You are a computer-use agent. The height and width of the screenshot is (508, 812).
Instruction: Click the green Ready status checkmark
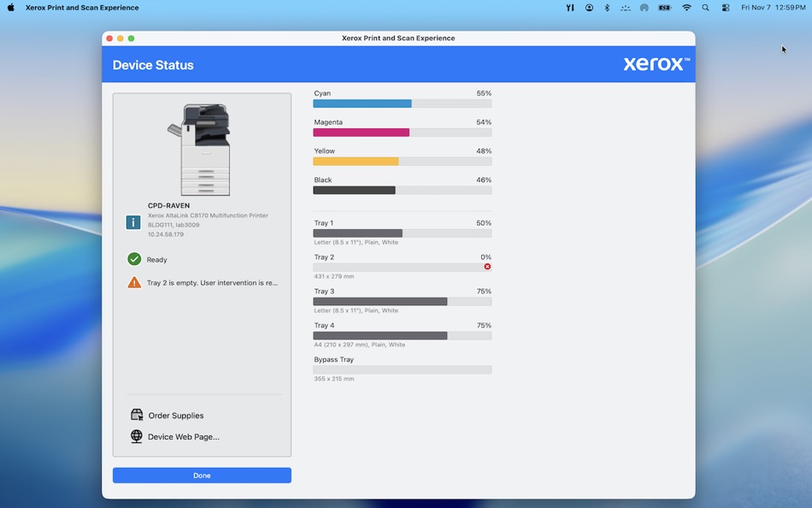[134, 258]
